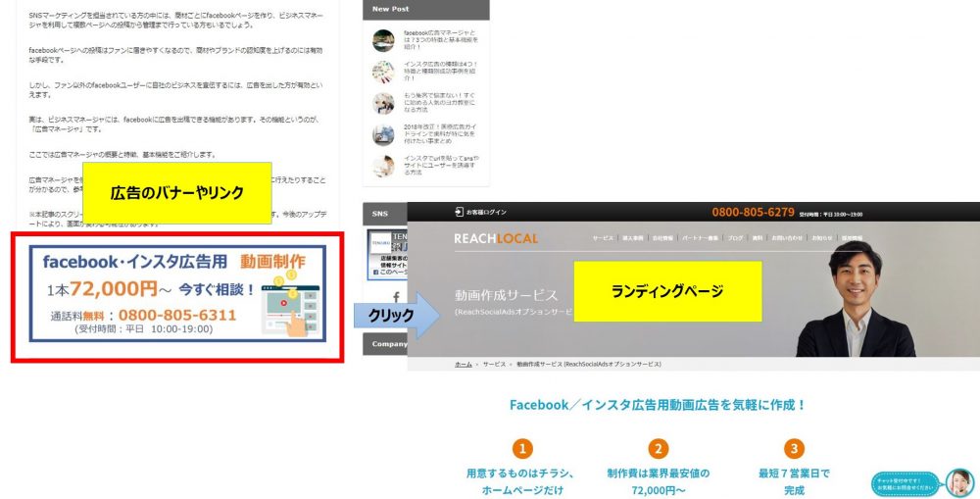Viewport: 980px width, 499px height.
Task: Click the SNS sidebar heading
Action: click(x=380, y=214)
